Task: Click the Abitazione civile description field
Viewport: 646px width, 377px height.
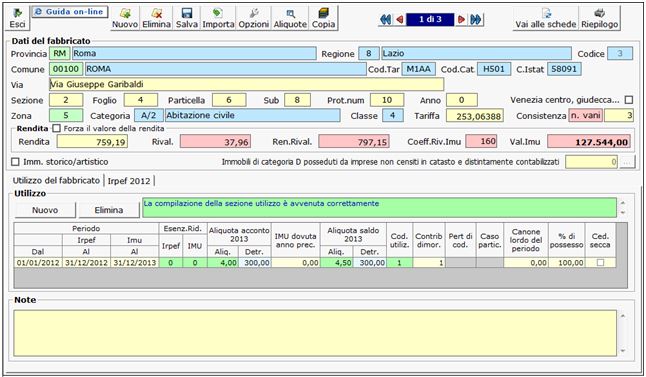Action: coord(253,116)
